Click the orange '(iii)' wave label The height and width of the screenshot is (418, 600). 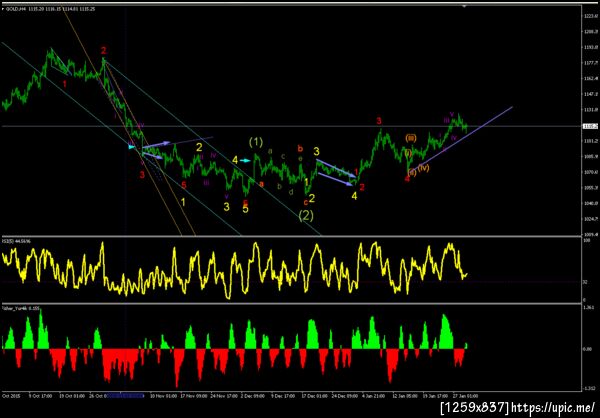(x=411, y=137)
